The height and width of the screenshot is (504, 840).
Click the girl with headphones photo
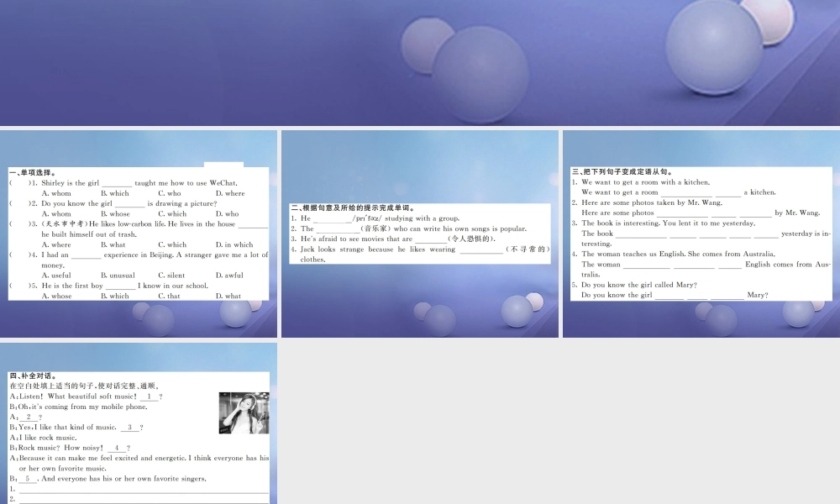pos(244,413)
